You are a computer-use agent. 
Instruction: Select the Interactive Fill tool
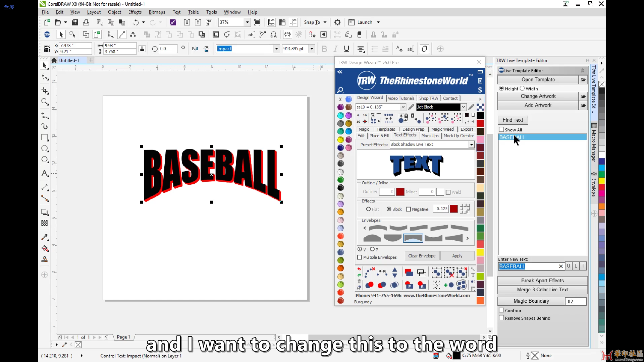click(x=45, y=248)
